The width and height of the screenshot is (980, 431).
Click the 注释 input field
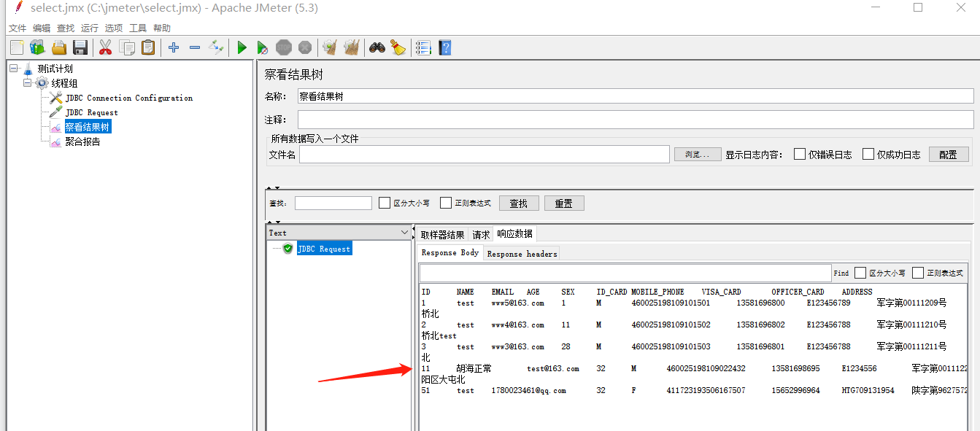click(x=636, y=120)
